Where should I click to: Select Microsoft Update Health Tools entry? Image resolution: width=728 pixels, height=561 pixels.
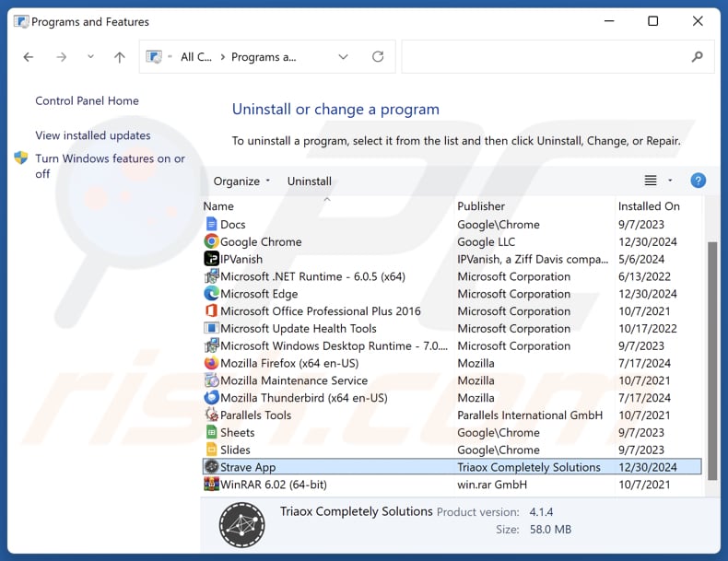[298, 329]
